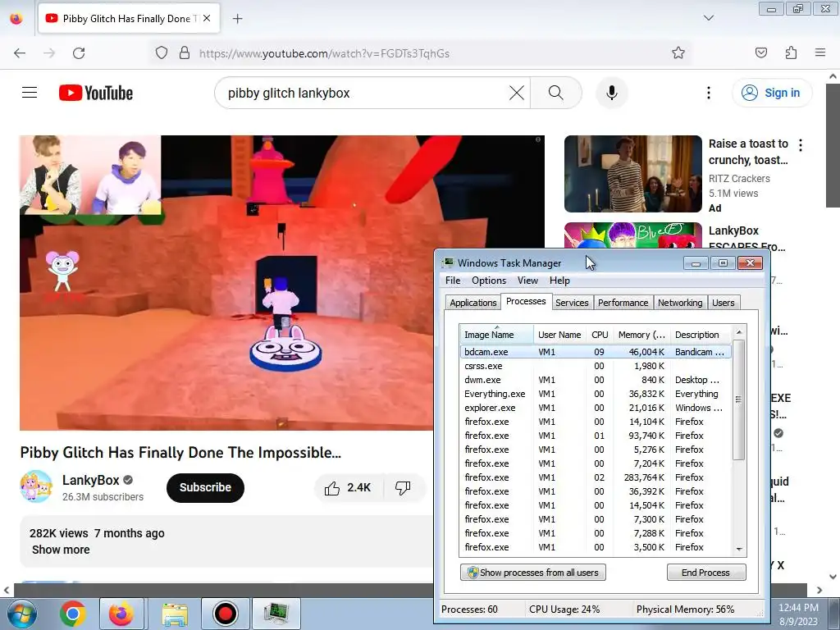Open Bandicam recorder from the taskbar
Image resolution: width=840 pixels, height=630 pixels.
(226, 614)
